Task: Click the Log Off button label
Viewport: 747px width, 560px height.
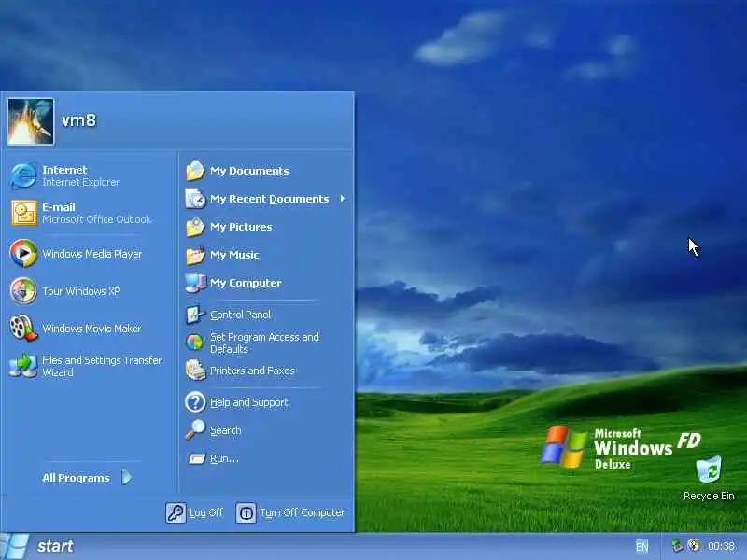Action: tap(206, 512)
